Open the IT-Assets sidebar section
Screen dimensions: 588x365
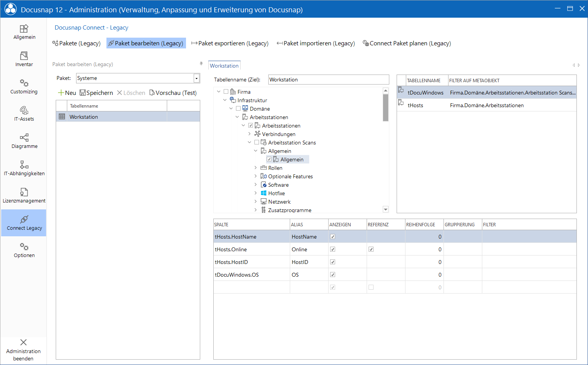(24, 113)
